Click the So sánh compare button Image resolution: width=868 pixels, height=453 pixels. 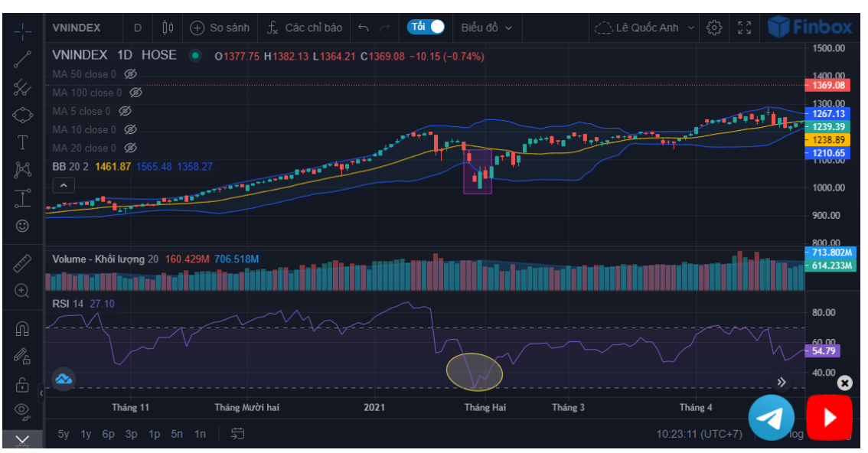pyautogui.click(x=220, y=28)
